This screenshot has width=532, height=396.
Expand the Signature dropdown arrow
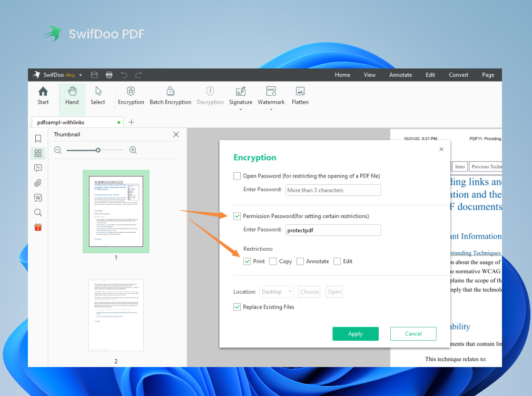pos(241,110)
